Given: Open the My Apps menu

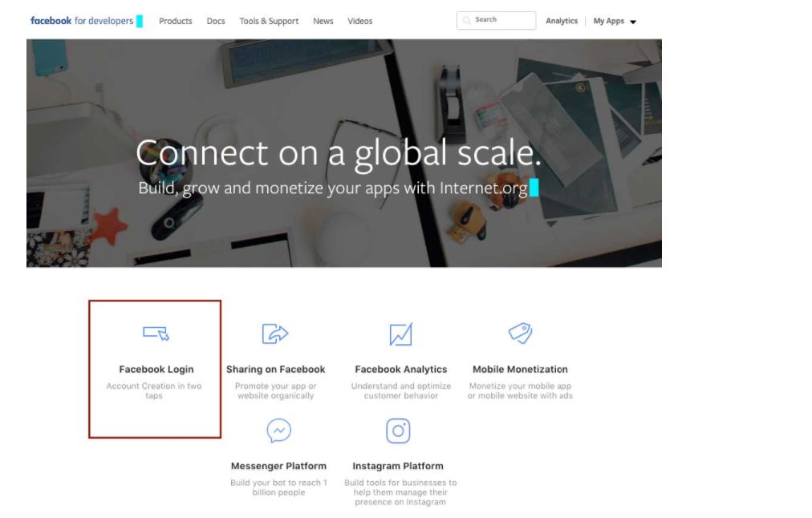Looking at the screenshot, I should click(615, 21).
